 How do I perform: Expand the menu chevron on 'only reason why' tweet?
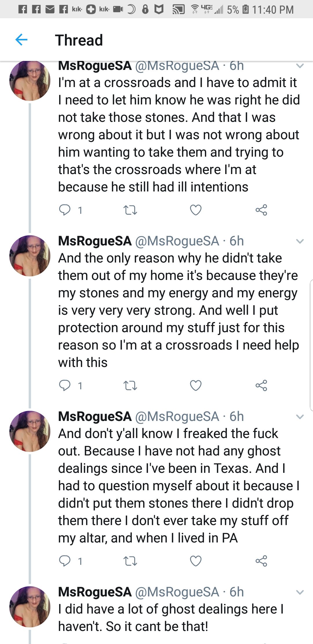[x=300, y=241]
